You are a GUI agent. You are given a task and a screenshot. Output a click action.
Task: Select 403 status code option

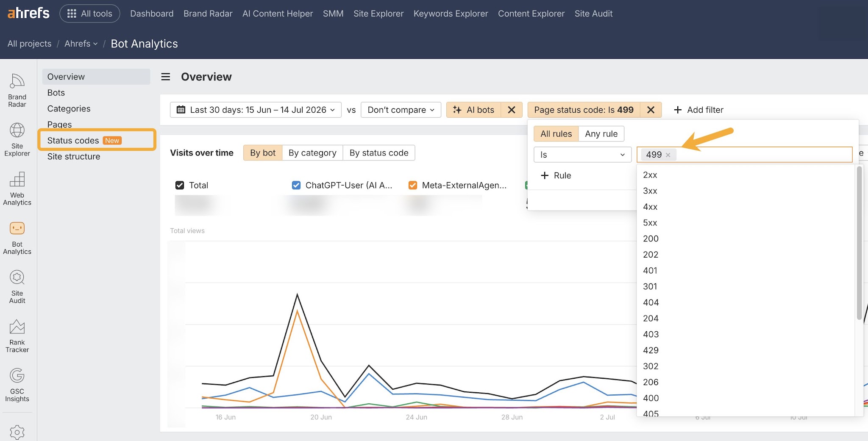tap(651, 334)
